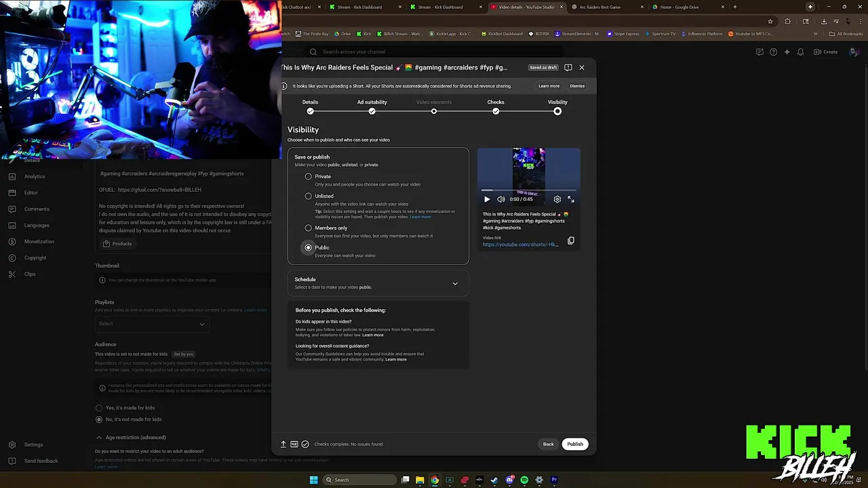Click the Products button in the description area

pyautogui.click(x=117, y=244)
